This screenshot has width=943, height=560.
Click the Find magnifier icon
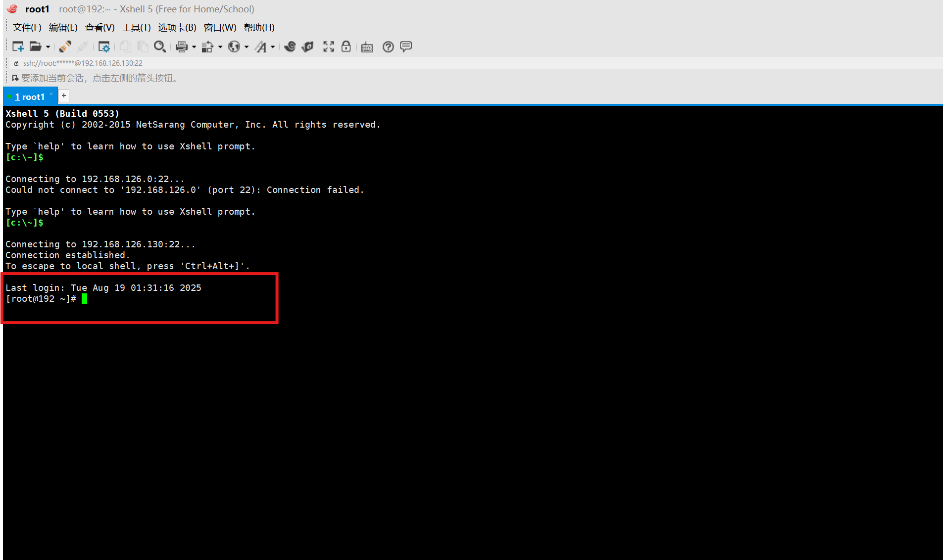159,47
